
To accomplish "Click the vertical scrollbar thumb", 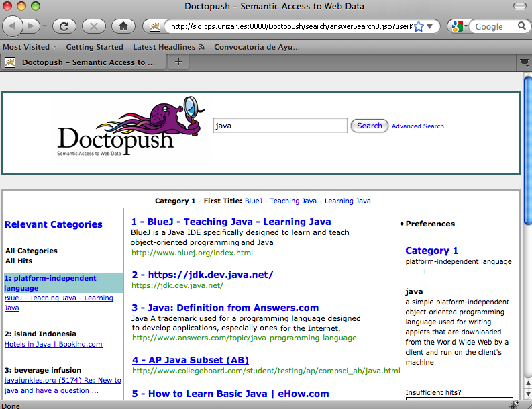I will tap(528, 150).
